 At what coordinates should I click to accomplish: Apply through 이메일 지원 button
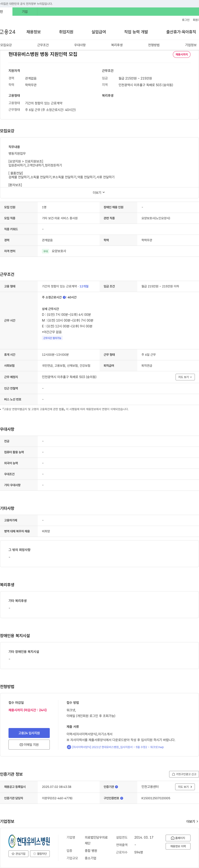click(x=29, y=744)
